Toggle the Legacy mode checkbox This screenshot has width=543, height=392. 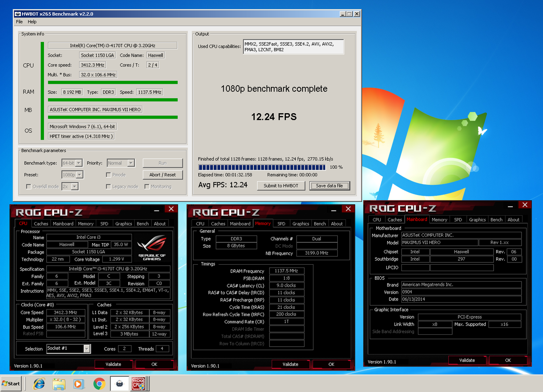coord(108,187)
